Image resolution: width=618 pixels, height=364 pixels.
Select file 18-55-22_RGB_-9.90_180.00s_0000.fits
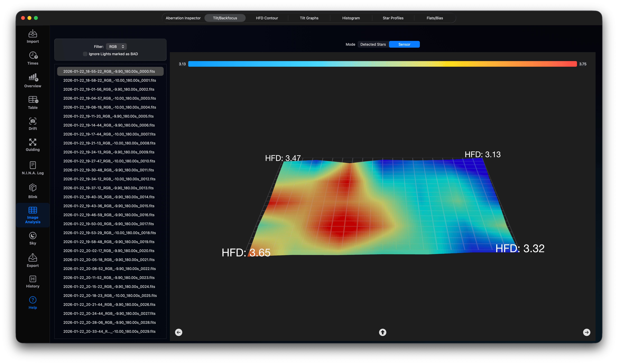[x=110, y=71]
